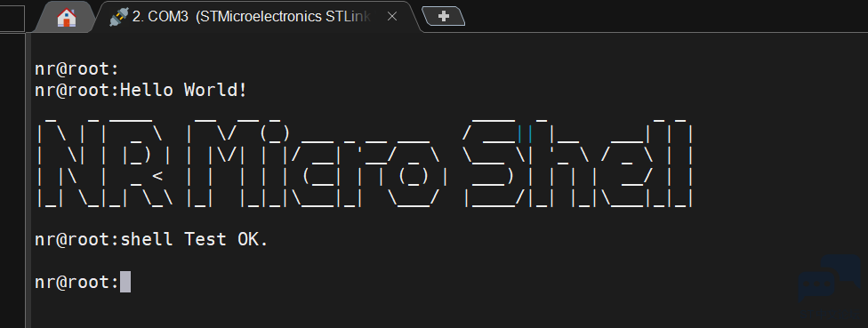The height and width of the screenshot is (328, 868).
Task: Switch to the COM3 STMicroelectronics STLink tab
Action: 253,17
